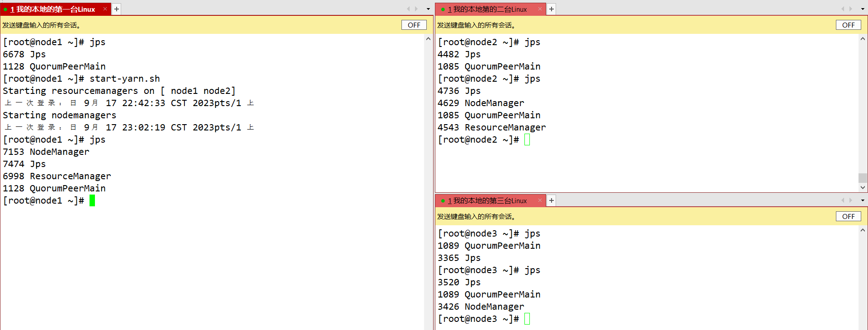Click previous-tab arrow in node3 pane
The height and width of the screenshot is (330, 868).
pyautogui.click(x=843, y=200)
